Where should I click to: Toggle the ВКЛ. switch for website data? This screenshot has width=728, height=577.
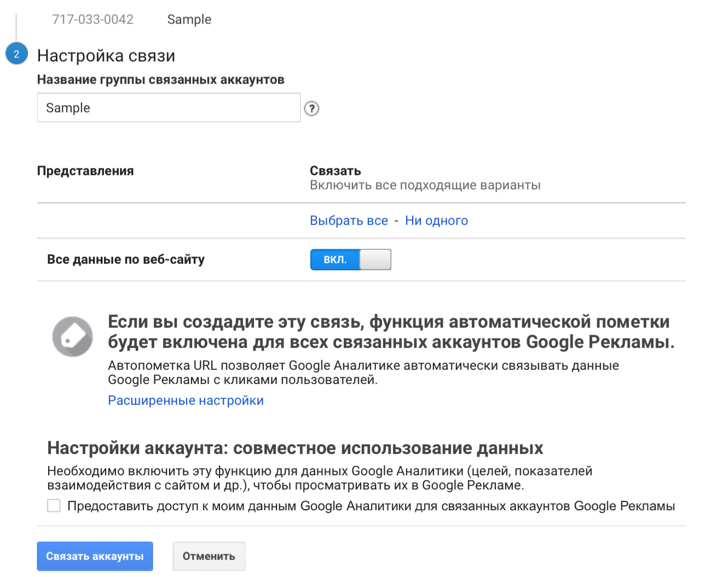[350, 260]
